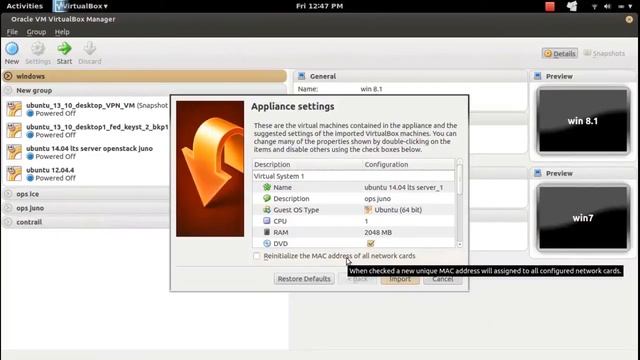Open the Settings gear toolbar icon
Image resolution: width=640 pixels, height=360 pixels.
[x=38, y=49]
